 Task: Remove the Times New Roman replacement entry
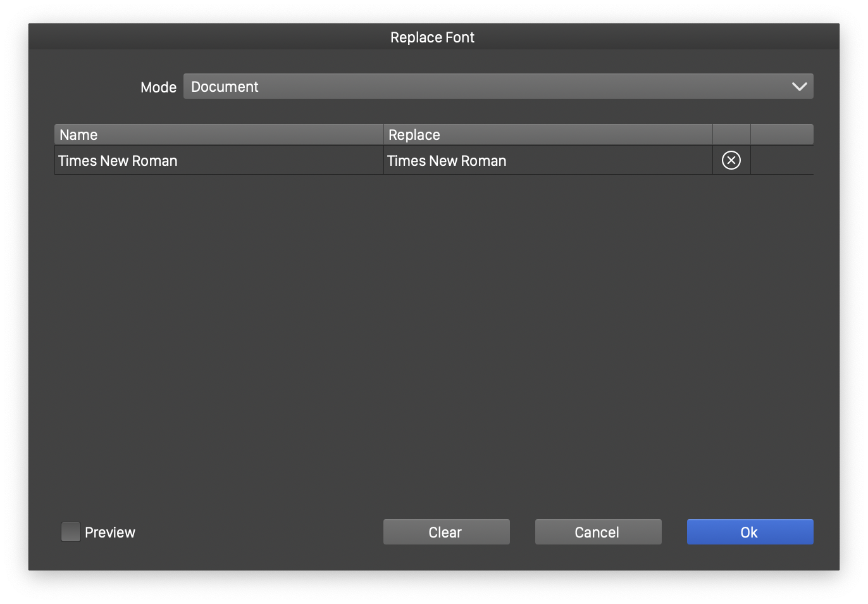[731, 160]
